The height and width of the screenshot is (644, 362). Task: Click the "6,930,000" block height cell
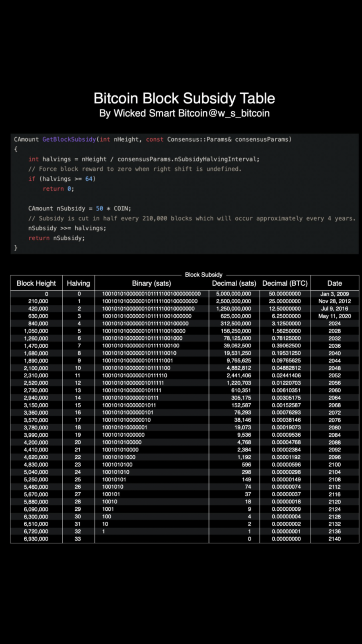coord(36,539)
